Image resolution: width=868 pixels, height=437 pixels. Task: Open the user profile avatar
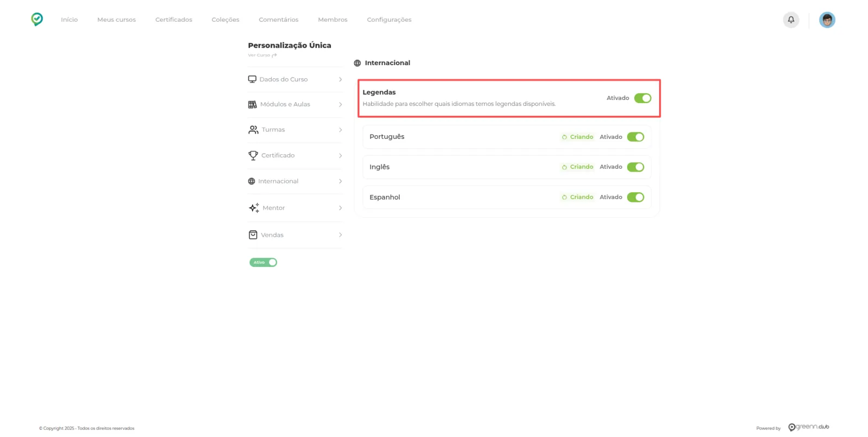pos(827,20)
